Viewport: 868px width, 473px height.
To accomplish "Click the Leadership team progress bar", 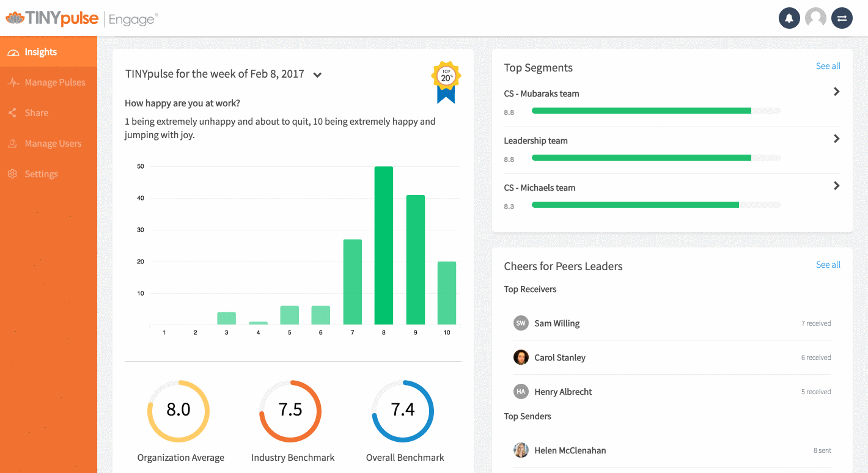I will tap(657, 158).
